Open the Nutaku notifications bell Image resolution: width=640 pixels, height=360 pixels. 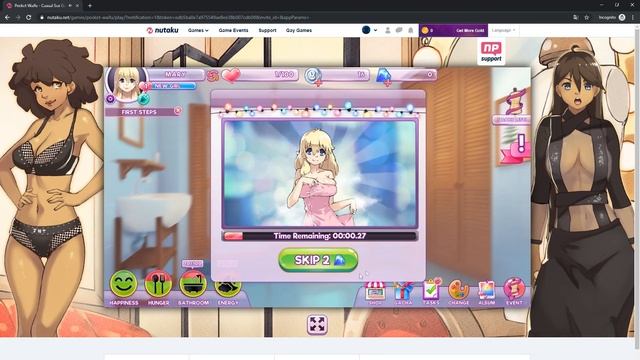pos(411,30)
